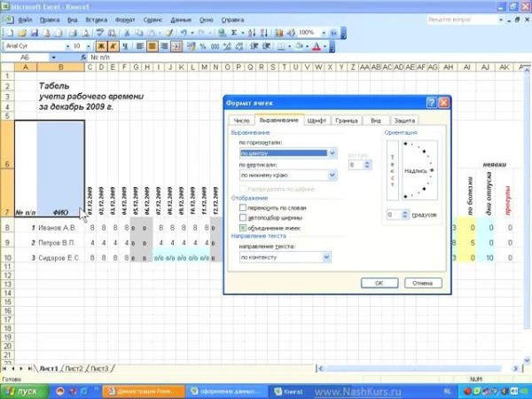Select the Format Painter brush icon
Viewport: 532px width, 399px height.
[169, 33]
